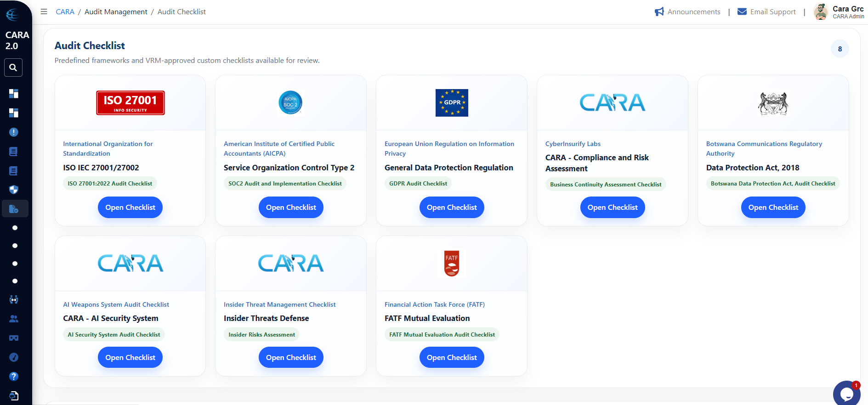Open the chat bubble widget
This screenshot has height=405, width=868.
click(846, 393)
